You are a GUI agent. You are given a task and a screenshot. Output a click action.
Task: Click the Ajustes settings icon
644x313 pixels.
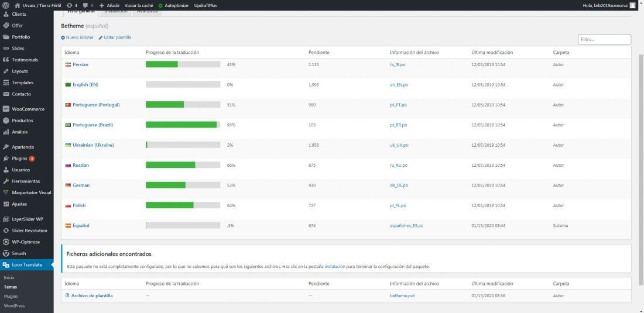(6, 204)
